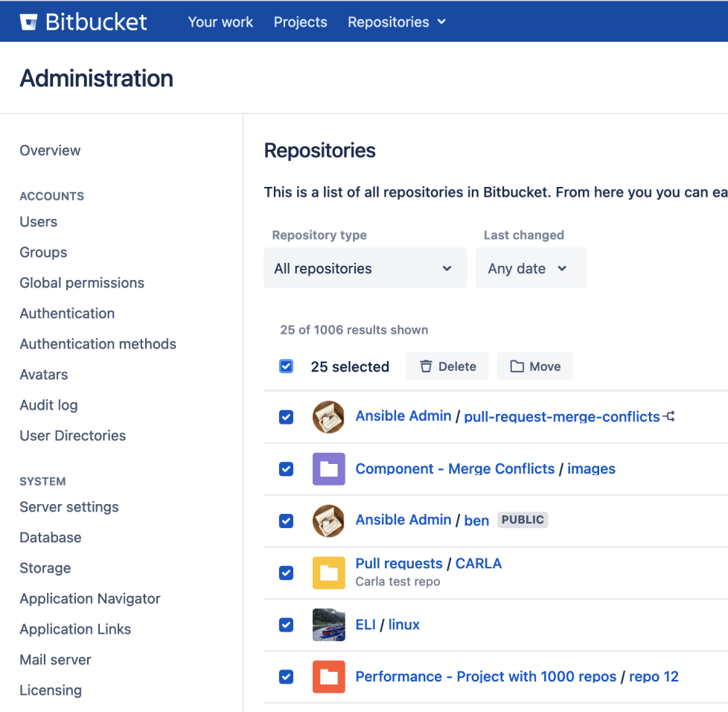
Task: Click the fork icon next to pull-request-merge-conflicts
Action: pyautogui.click(x=669, y=416)
